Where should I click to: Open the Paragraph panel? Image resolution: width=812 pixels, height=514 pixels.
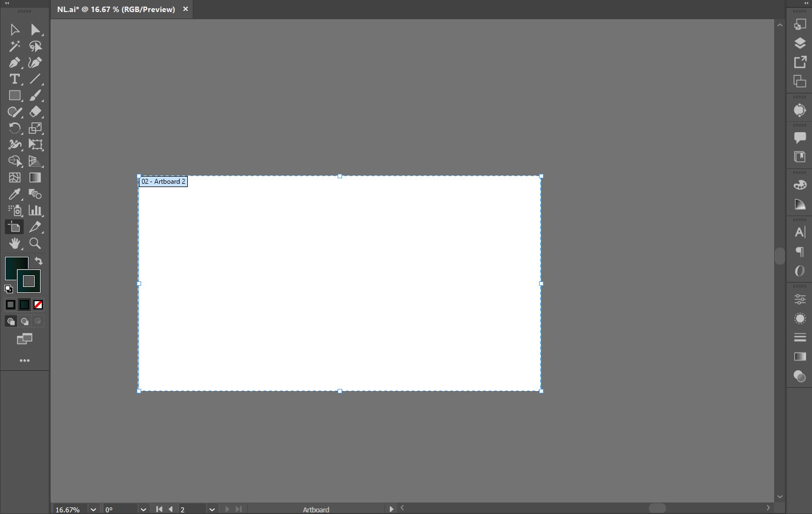pyautogui.click(x=800, y=252)
